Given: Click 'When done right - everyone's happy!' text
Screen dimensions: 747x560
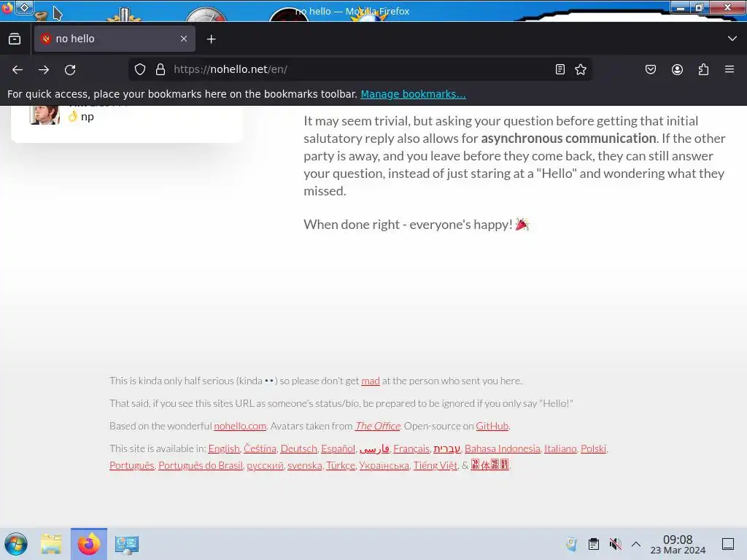Looking at the screenshot, I should point(408,225).
